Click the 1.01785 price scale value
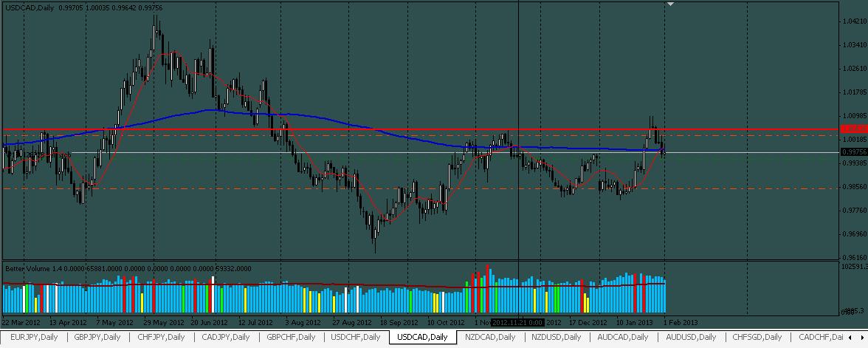 853,92
